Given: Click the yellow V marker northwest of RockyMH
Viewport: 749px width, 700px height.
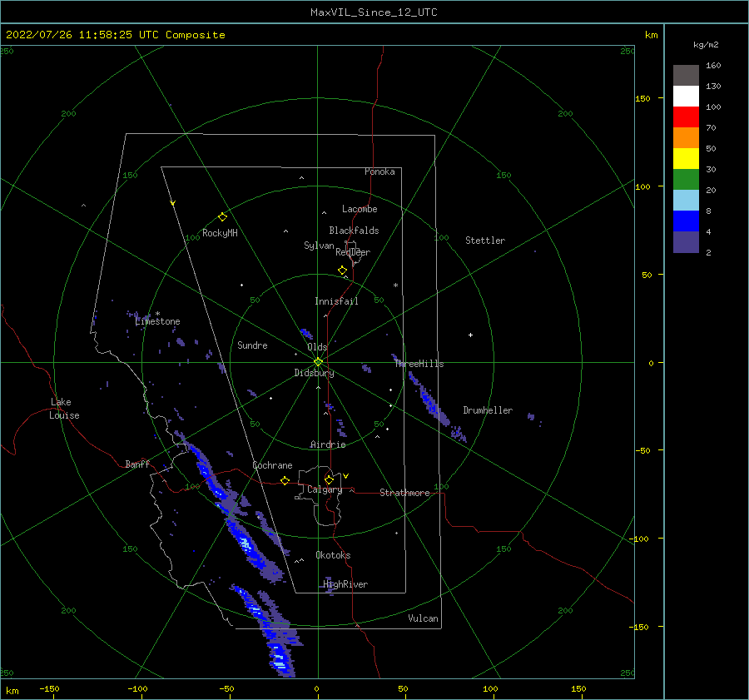Looking at the screenshot, I should click(173, 203).
